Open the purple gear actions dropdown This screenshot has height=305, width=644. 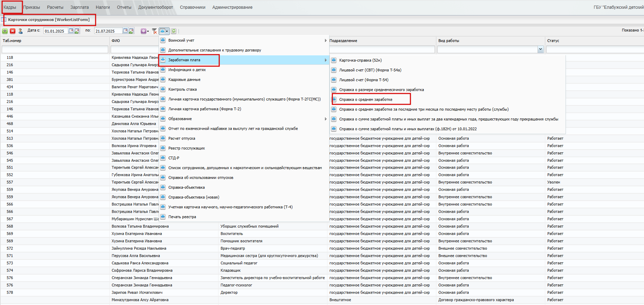coord(145,31)
